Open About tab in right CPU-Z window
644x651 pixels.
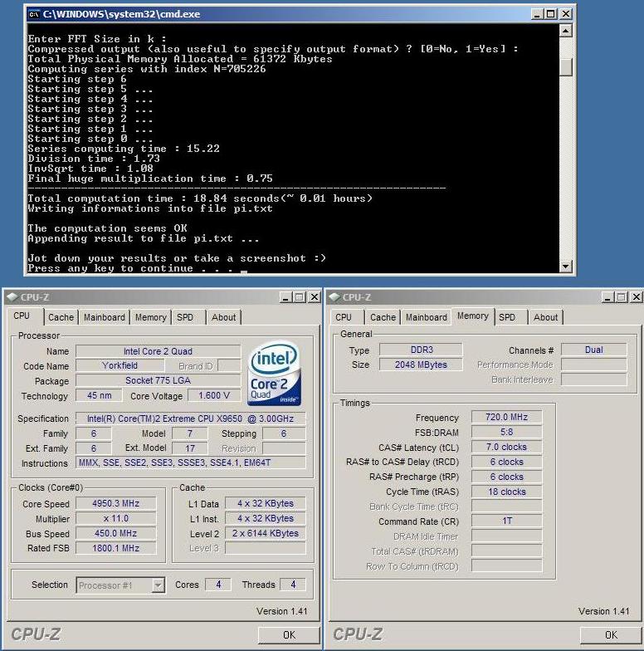pos(546,317)
